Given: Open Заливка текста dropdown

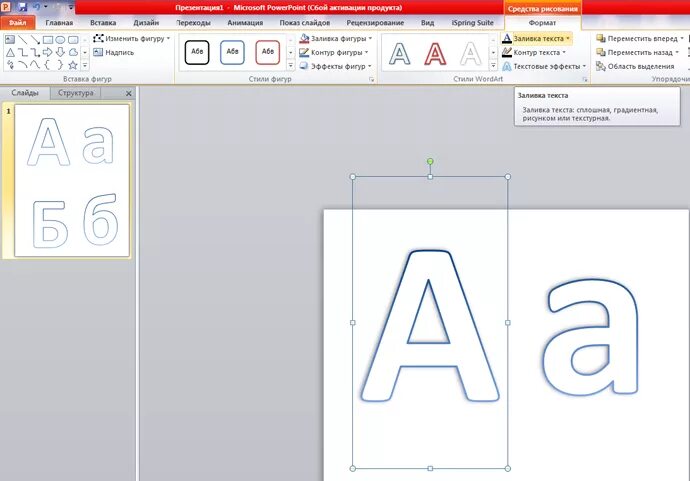Looking at the screenshot, I should coord(536,39).
